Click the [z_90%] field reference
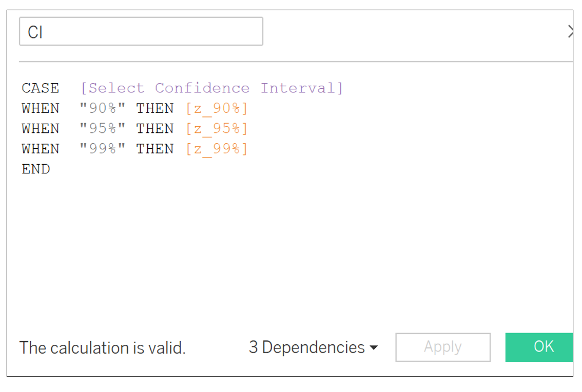 (217, 108)
